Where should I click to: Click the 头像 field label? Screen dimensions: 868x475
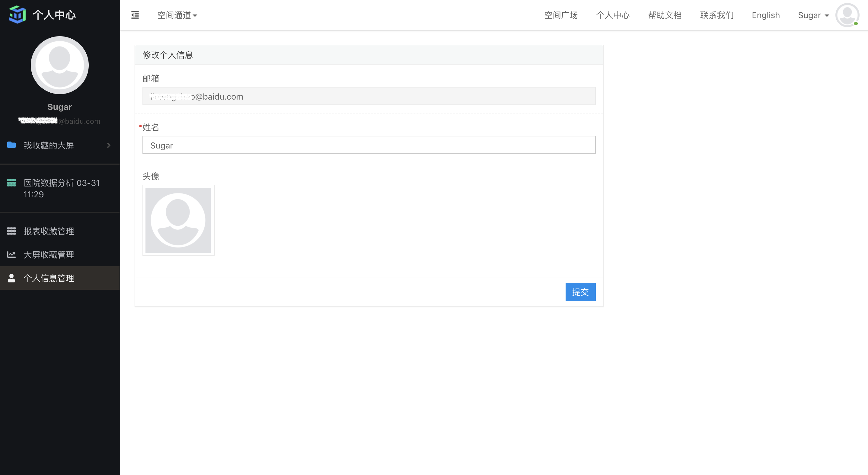click(x=151, y=176)
